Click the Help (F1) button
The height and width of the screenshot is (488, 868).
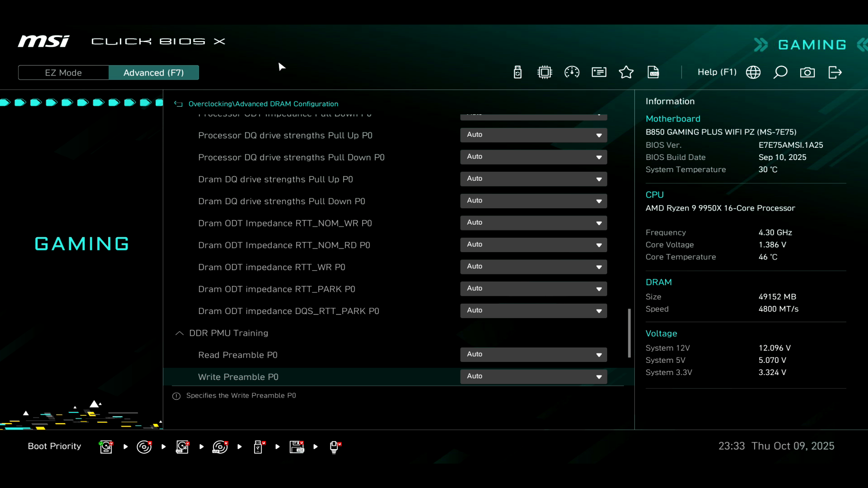coord(717,72)
